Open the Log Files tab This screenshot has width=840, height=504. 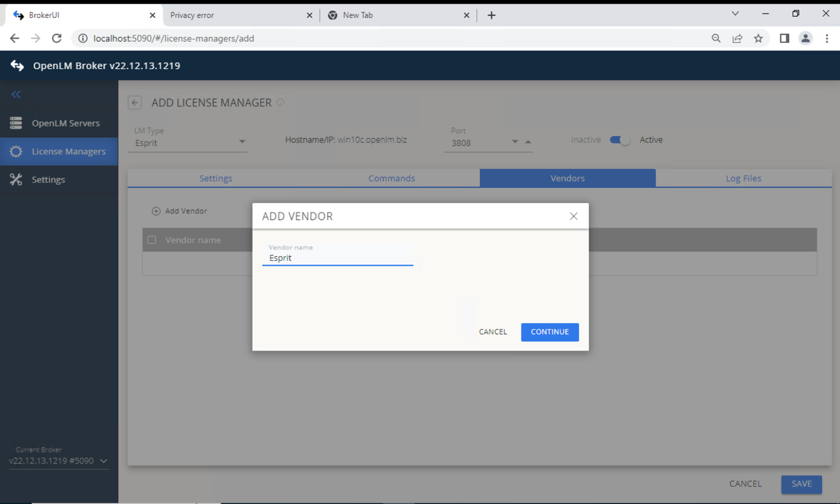743,178
